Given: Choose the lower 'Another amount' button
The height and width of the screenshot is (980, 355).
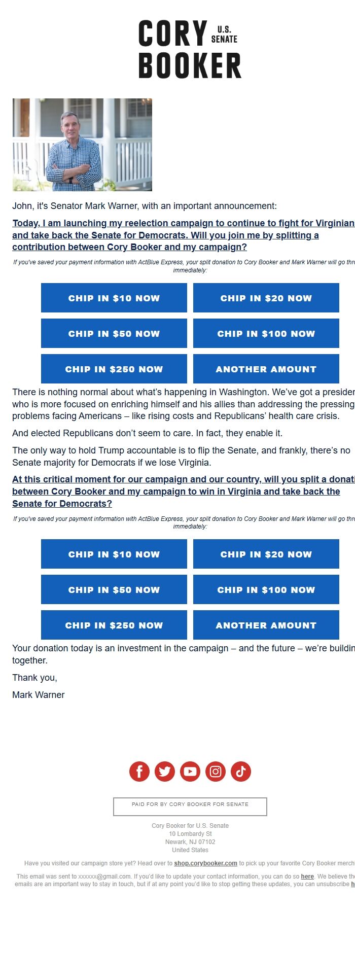Looking at the screenshot, I should click(266, 625).
